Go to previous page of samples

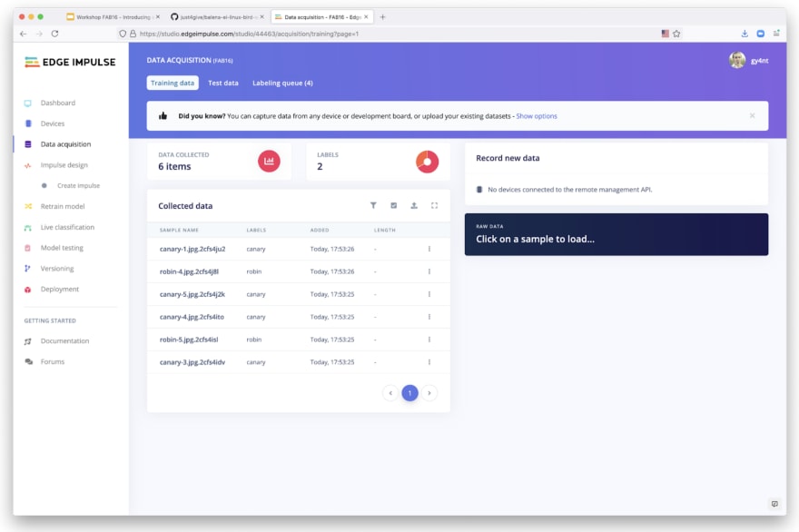click(390, 393)
